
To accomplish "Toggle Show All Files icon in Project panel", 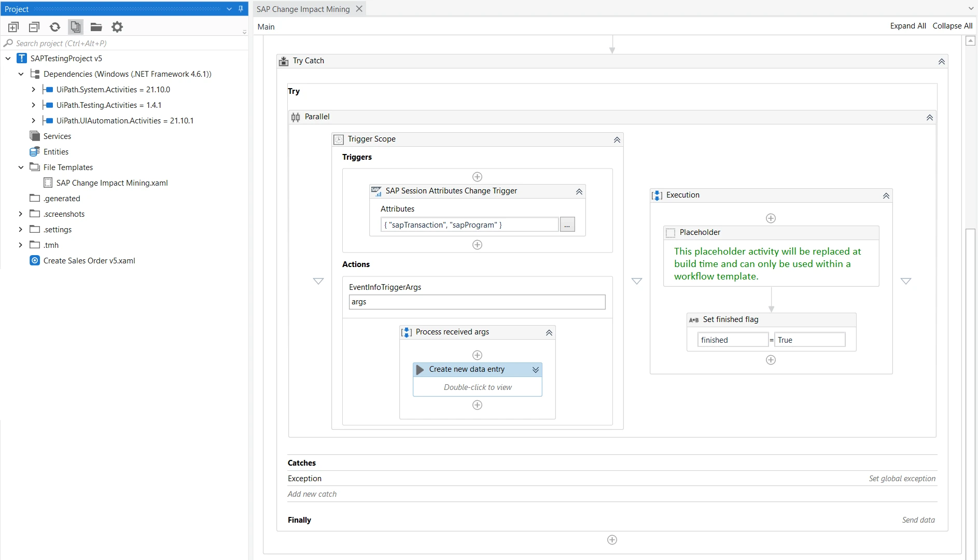I will 76,27.
